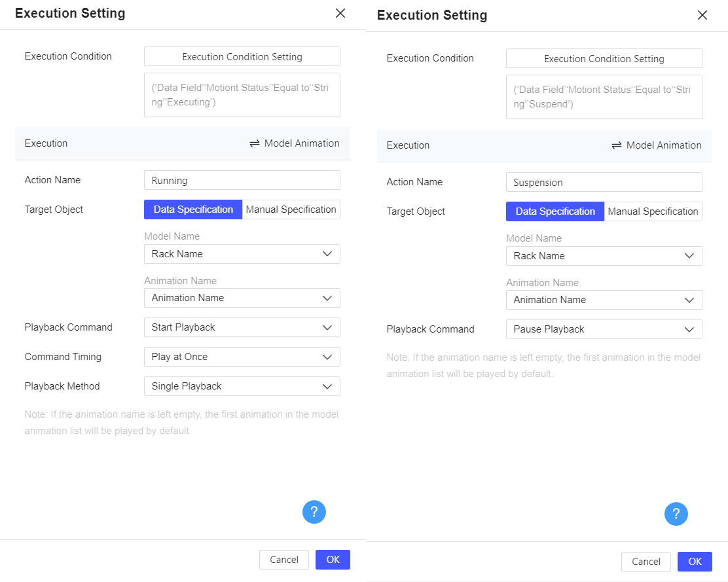Click OK in the right dialog
The image size is (728, 582).
695,562
